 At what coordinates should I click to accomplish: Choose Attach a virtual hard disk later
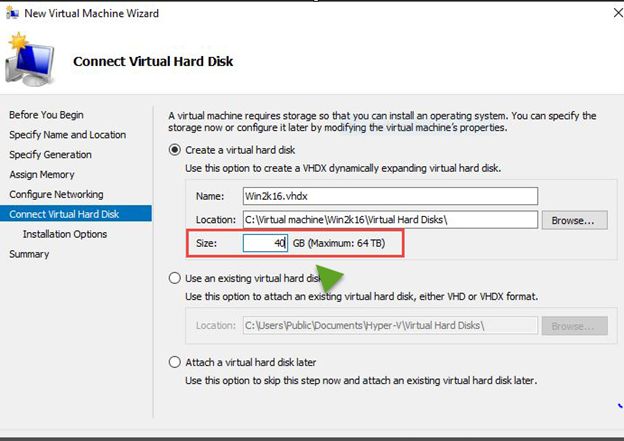pos(176,362)
